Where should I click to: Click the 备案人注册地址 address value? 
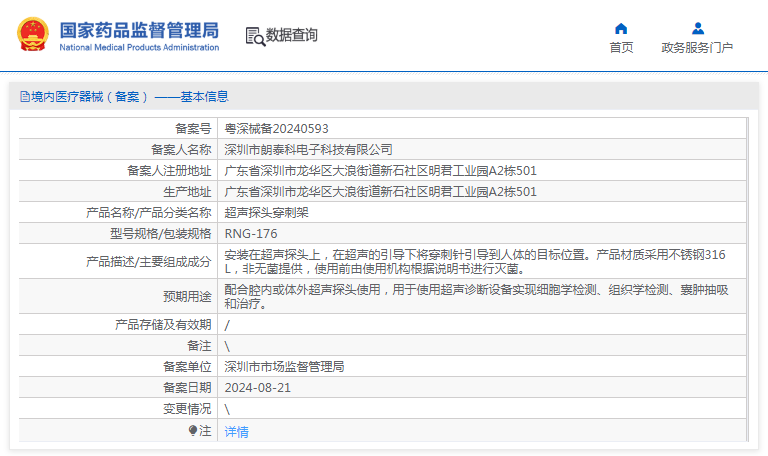pyautogui.click(x=381, y=170)
